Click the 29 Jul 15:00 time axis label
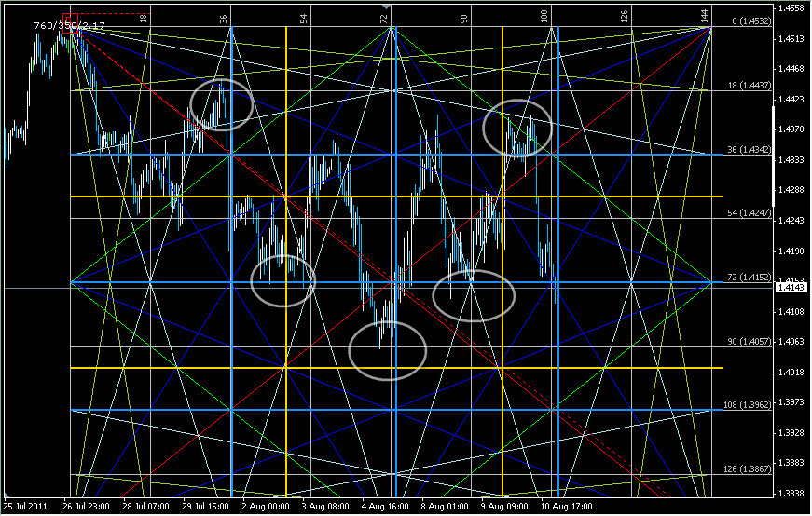This screenshot has height=516, width=812. coord(206,506)
